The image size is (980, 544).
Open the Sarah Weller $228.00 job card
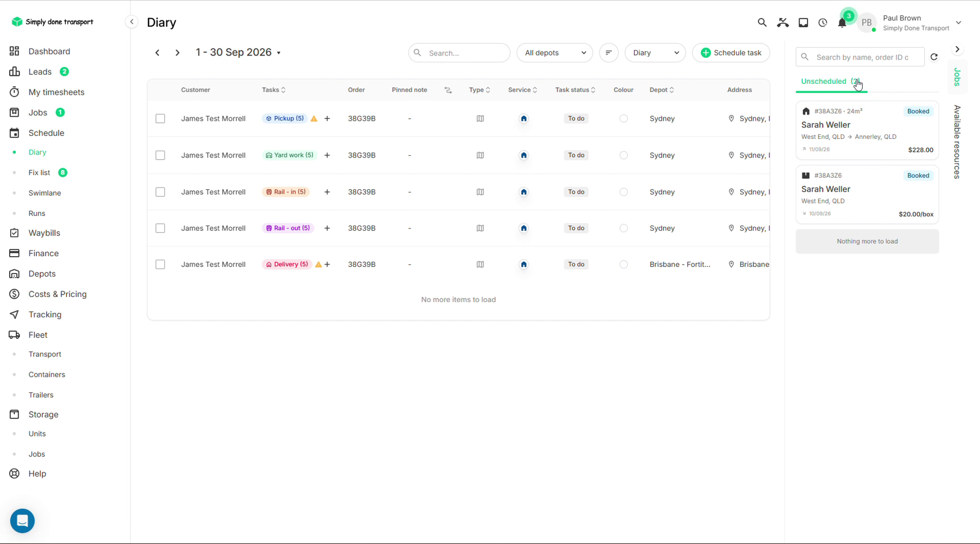[x=867, y=130]
